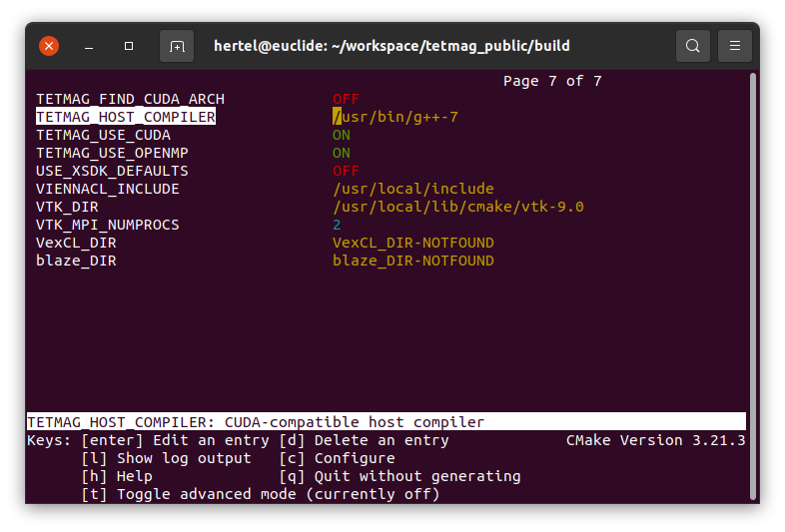Close the terminal window
Viewport: 785px width, 532px height.
point(49,46)
